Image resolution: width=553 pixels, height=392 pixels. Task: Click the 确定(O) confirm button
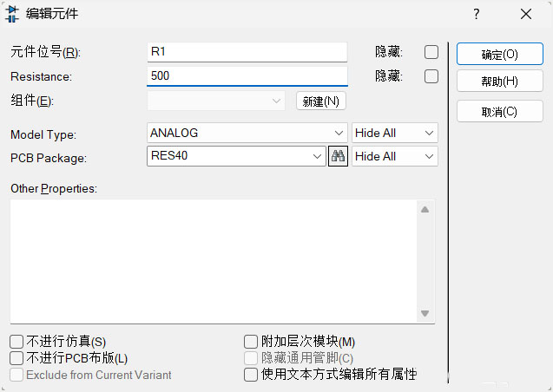tap(499, 54)
